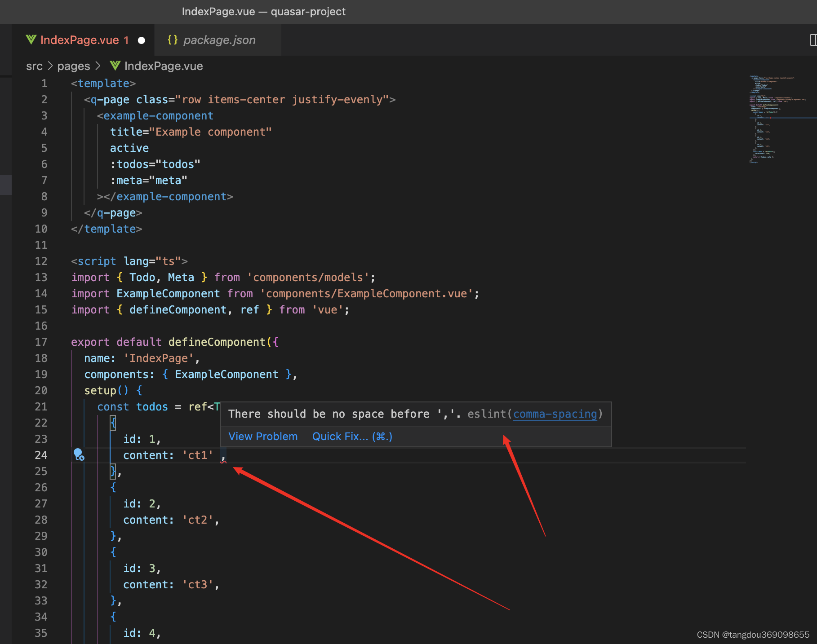The width and height of the screenshot is (817, 644).
Task: Expand the IndexPage.vue breadcrumb item
Action: coord(164,66)
